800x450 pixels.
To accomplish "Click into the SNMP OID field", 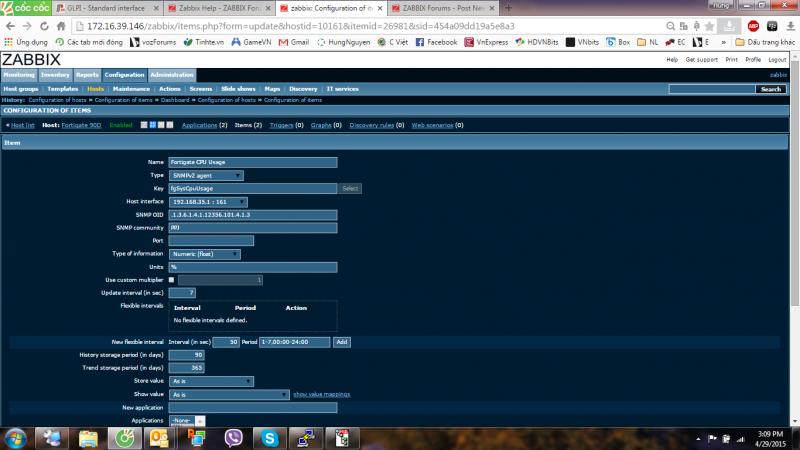I will tap(253, 215).
